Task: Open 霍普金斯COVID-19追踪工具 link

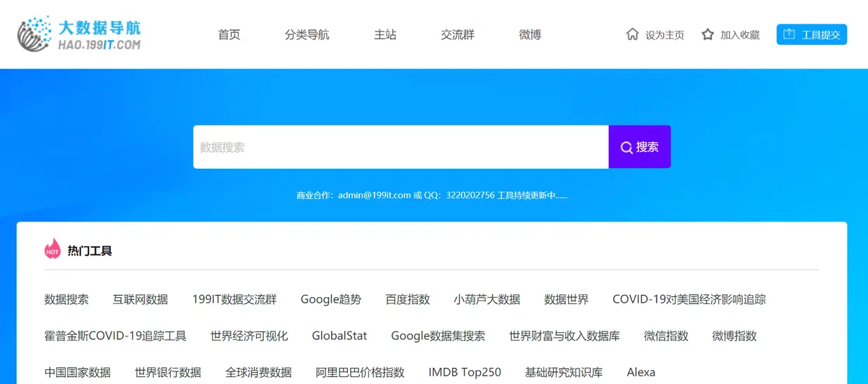Action: 115,336
